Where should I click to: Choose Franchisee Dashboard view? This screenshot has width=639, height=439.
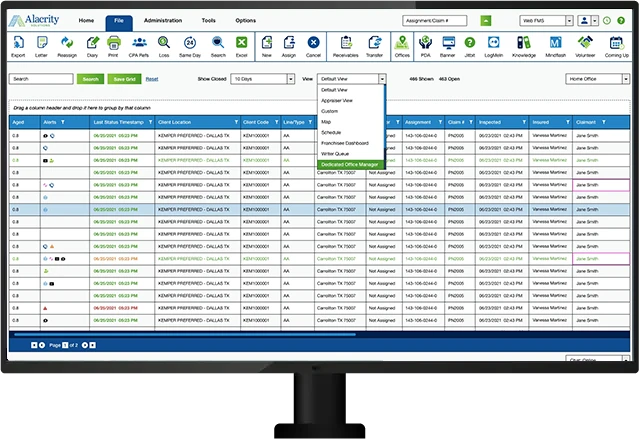pyautogui.click(x=351, y=143)
